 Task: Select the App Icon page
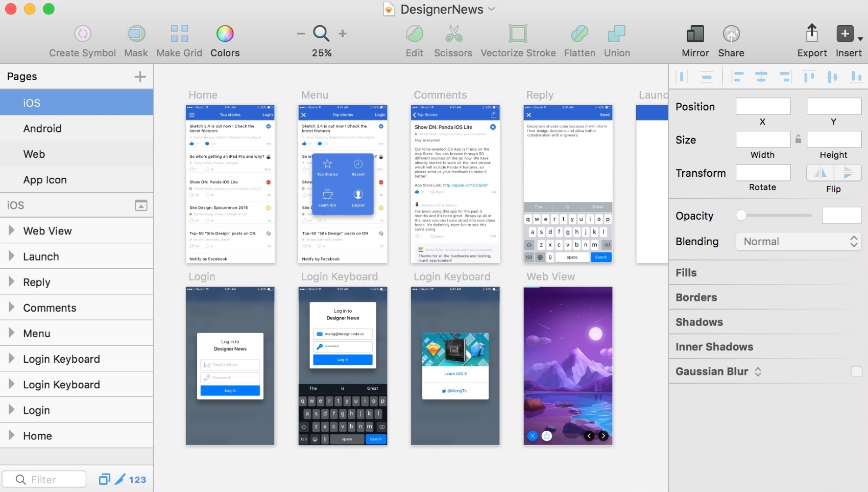45,180
